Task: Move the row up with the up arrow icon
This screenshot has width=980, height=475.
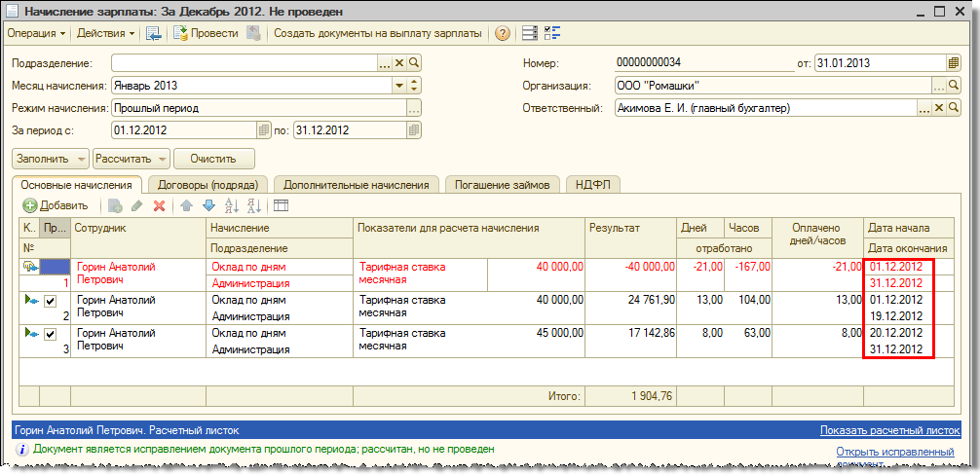Action: [x=186, y=205]
